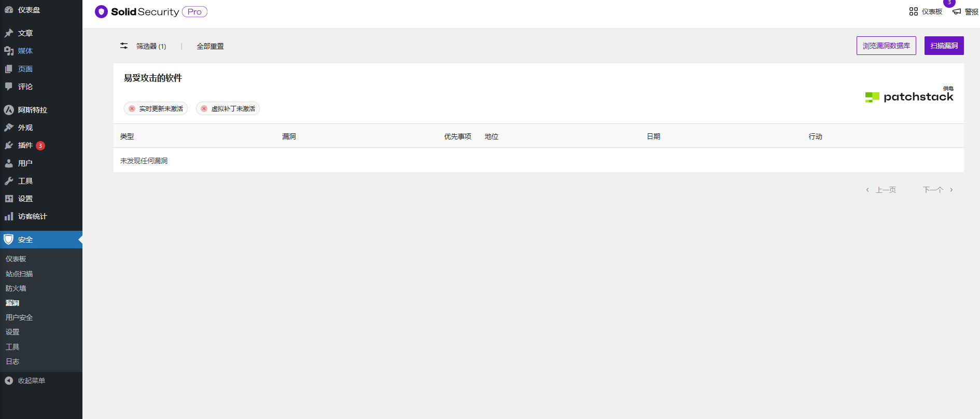980x419 pixels.
Task: Click the Solid Security shield logo
Action: 101,12
